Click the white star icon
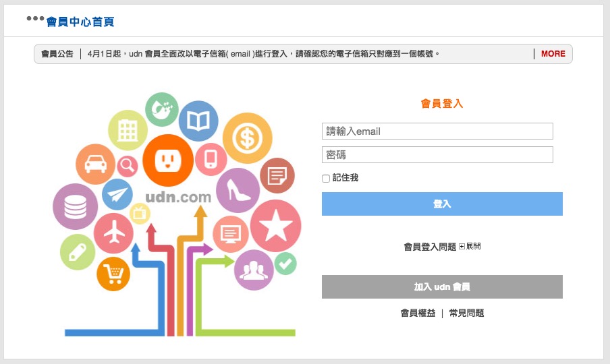 click(275, 226)
